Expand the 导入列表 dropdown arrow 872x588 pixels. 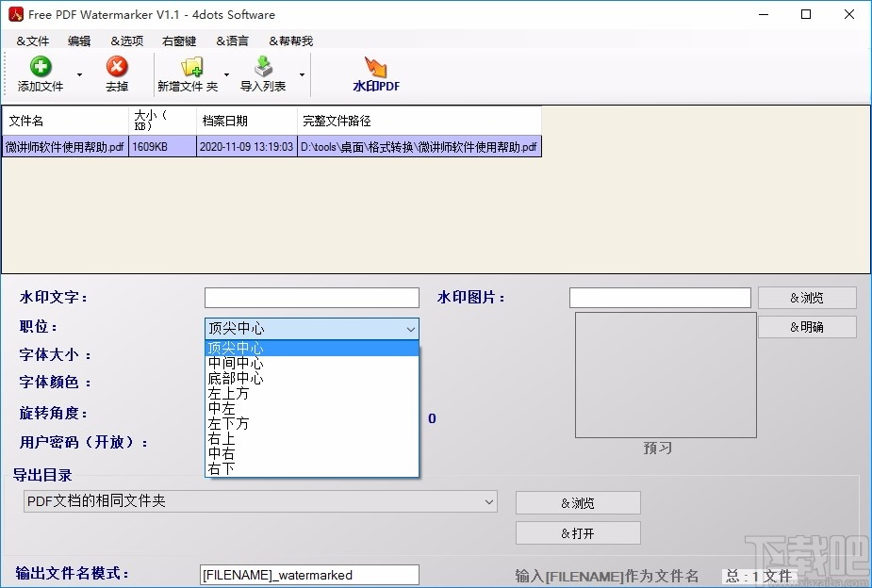click(302, 74)
